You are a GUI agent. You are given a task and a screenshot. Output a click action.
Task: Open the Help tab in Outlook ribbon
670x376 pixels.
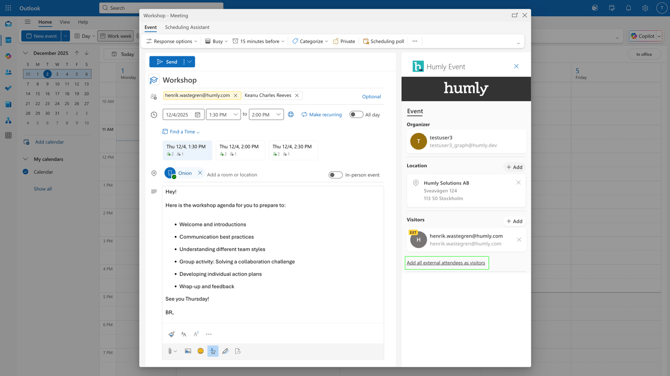(83, 22)
